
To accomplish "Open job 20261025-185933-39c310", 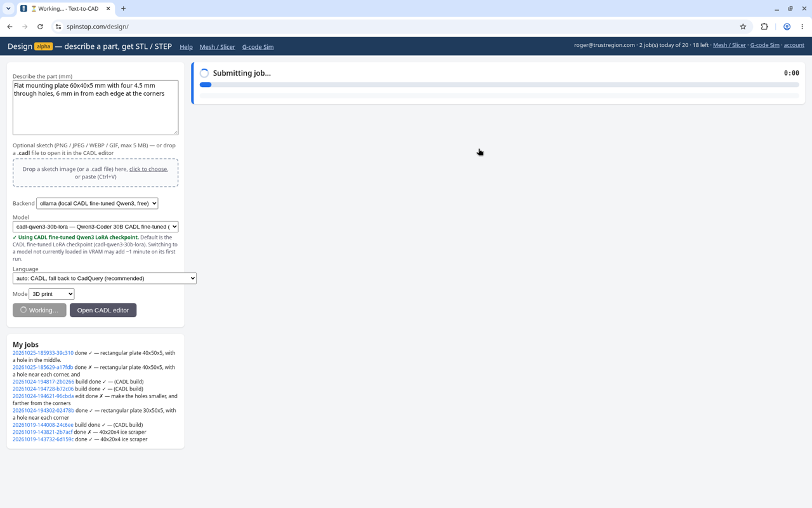I will click(43, 353).
